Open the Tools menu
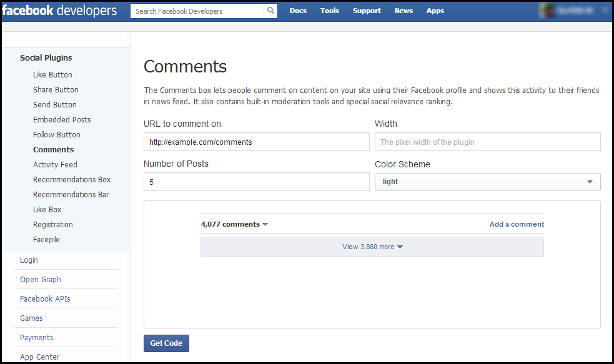The image size is (614, 364). pyautogui.click(x=329, y=11)
